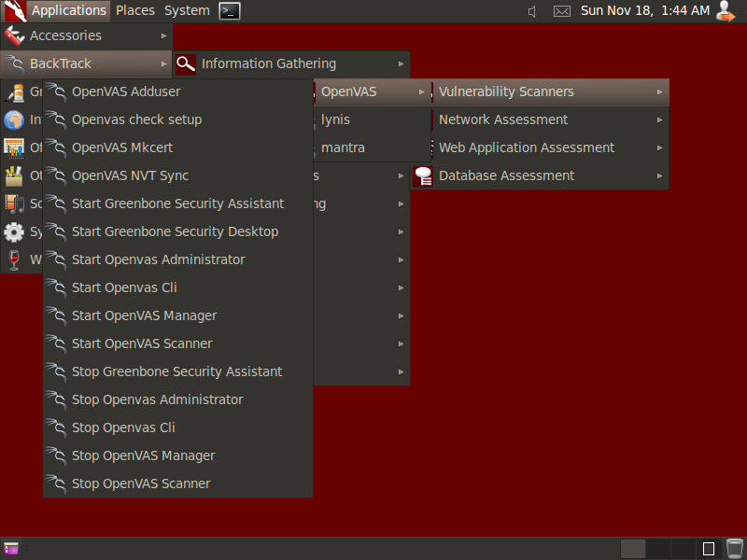Click the Information Gathering magnifier icon

186,63
